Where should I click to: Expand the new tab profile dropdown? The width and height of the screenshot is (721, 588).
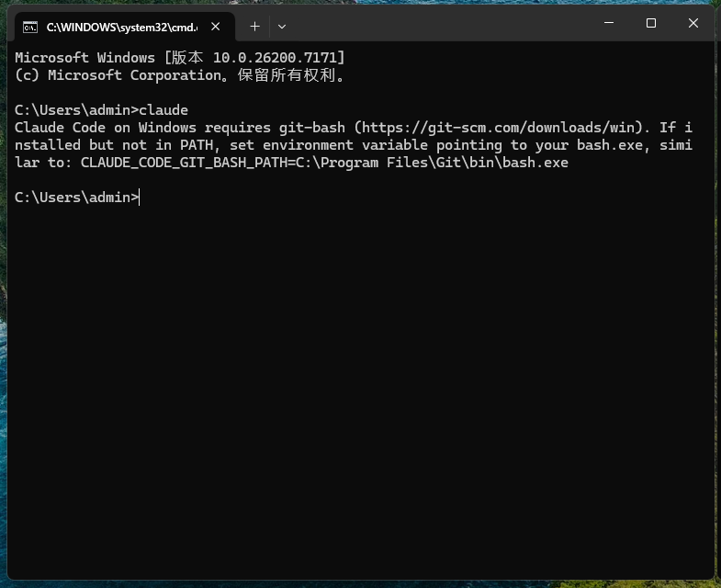pyautogui.click(x=282, y=27)
